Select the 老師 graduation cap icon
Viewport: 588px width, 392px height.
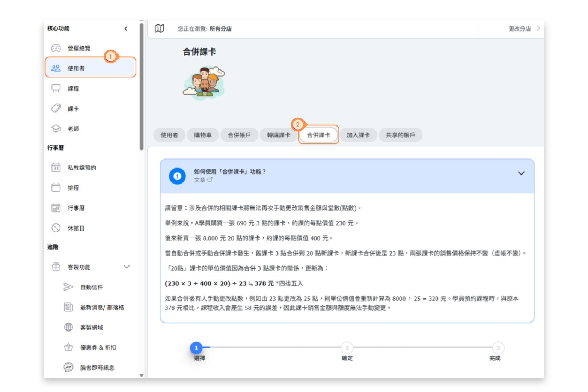(x=56, y=128)
